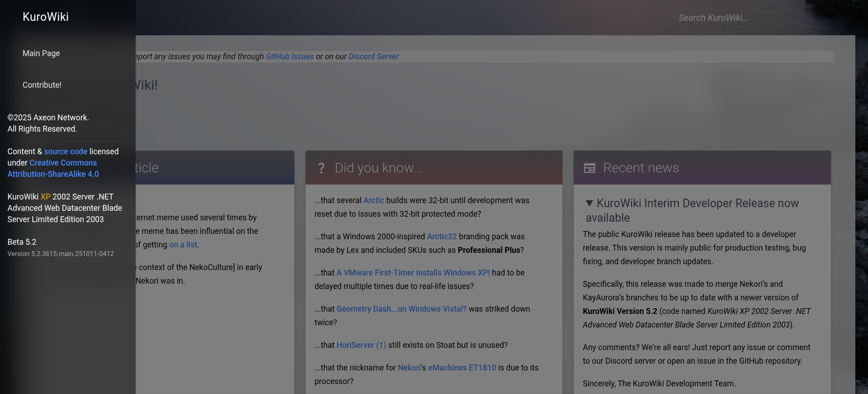Open the Arctic article link
868x394 pixels.
point(373,200)
